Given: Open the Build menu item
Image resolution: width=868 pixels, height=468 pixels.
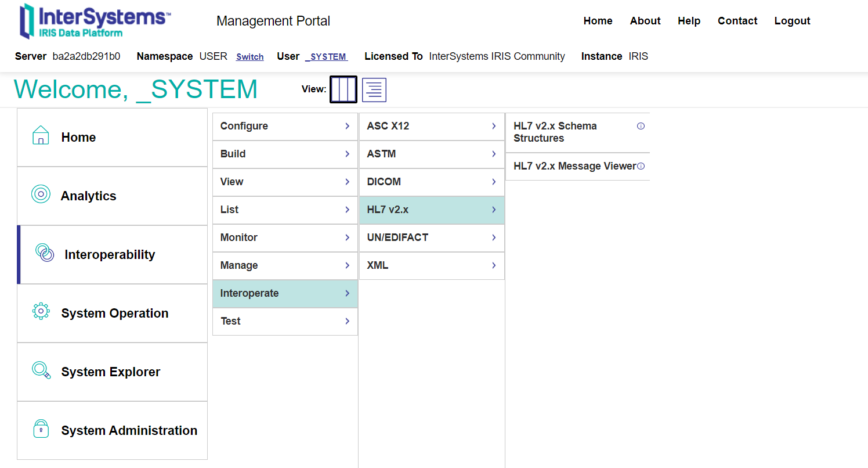Looking at the screenshot, I should pyautogui.click(x=285, y=154).
